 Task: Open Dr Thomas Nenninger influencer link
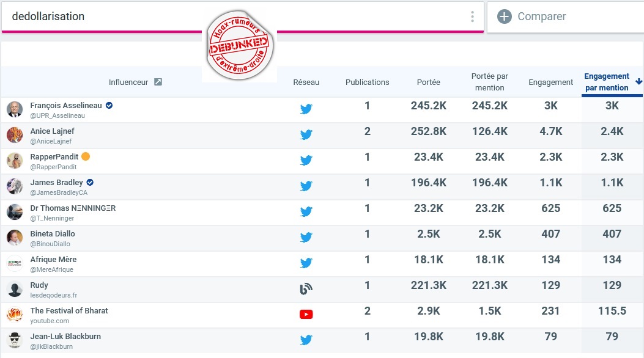click(x=73, y=208)
